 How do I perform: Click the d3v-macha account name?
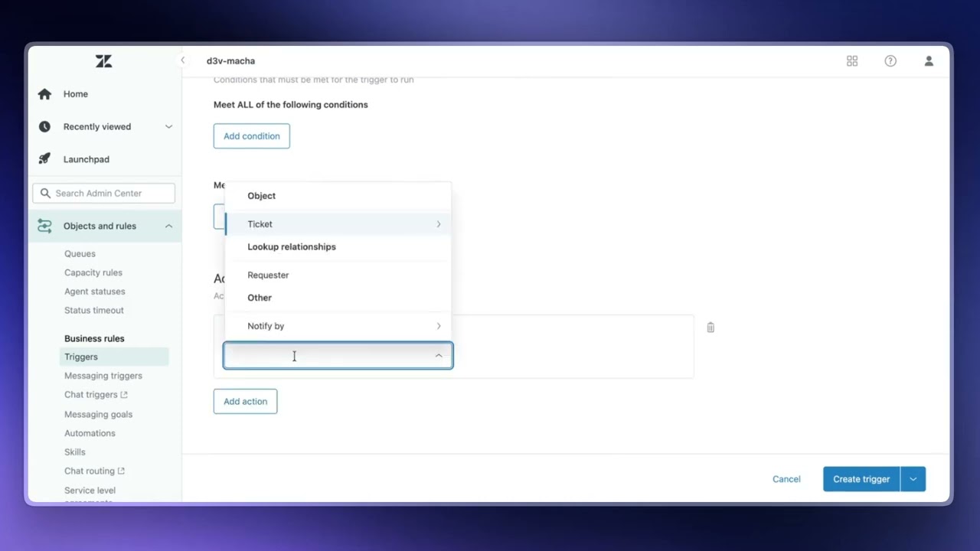[x=230, y=60]
